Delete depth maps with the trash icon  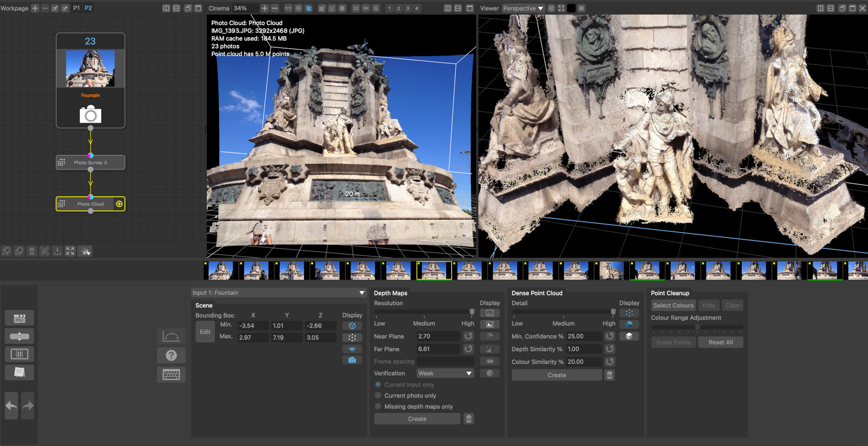tap(469, 419)
